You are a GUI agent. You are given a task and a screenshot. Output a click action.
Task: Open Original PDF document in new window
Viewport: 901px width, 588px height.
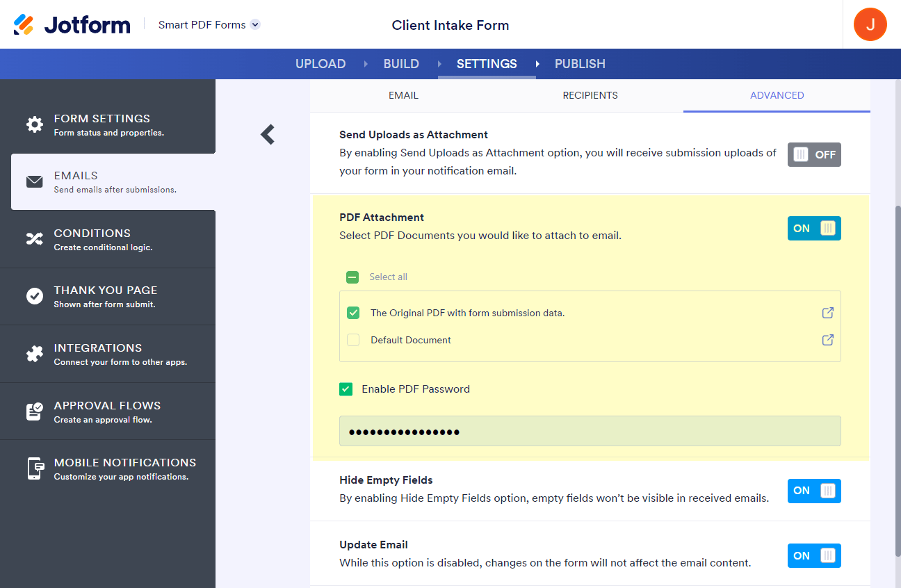coord(827,313)
